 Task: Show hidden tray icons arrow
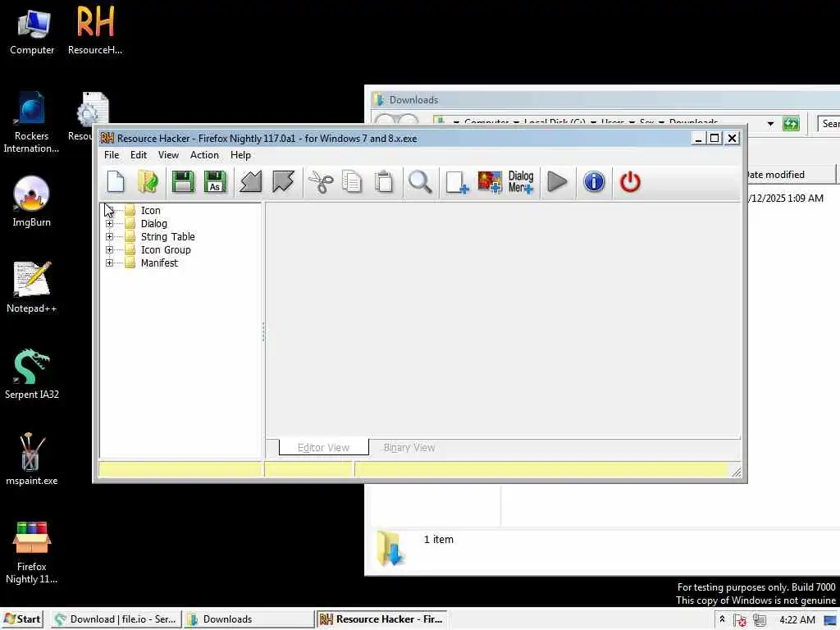[x=722, y=619]
